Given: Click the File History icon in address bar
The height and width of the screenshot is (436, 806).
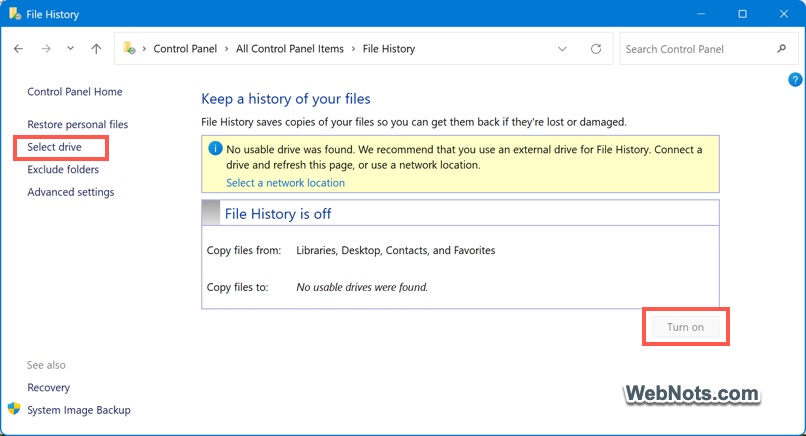Looking at the screenshot, I should pos(129,48).
